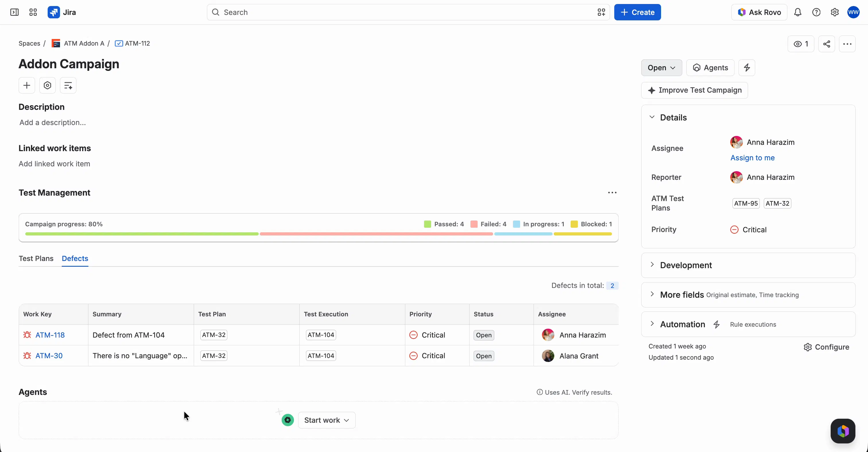Click the search filter icon in search bar
This screenshot has width=868, height=452.
point(601,12)
